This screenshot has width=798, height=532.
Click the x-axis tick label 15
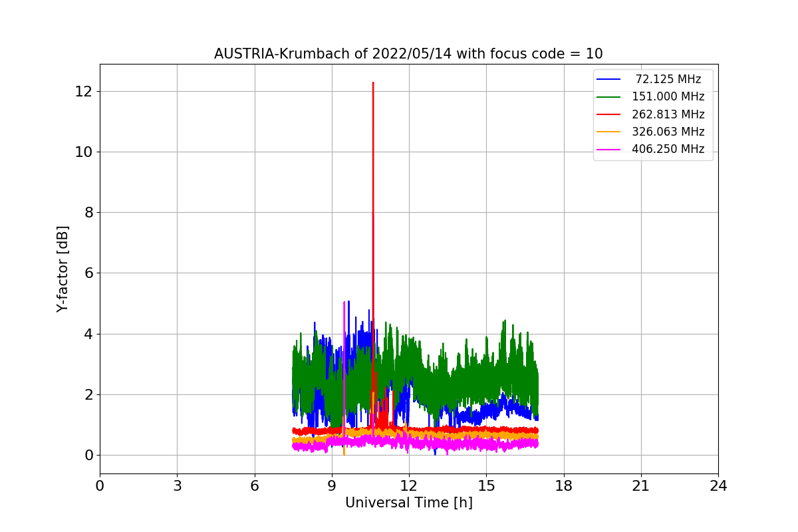coord(486,486)
